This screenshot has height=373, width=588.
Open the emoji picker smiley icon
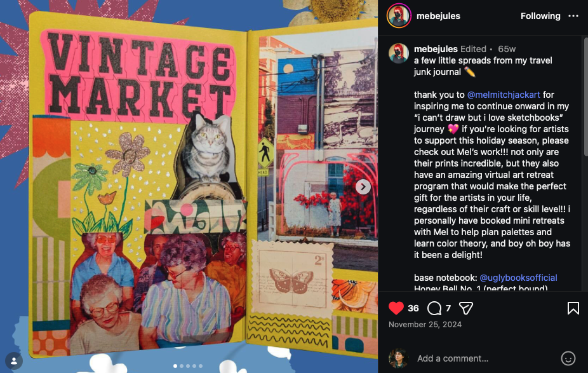(x=568, y=358)
